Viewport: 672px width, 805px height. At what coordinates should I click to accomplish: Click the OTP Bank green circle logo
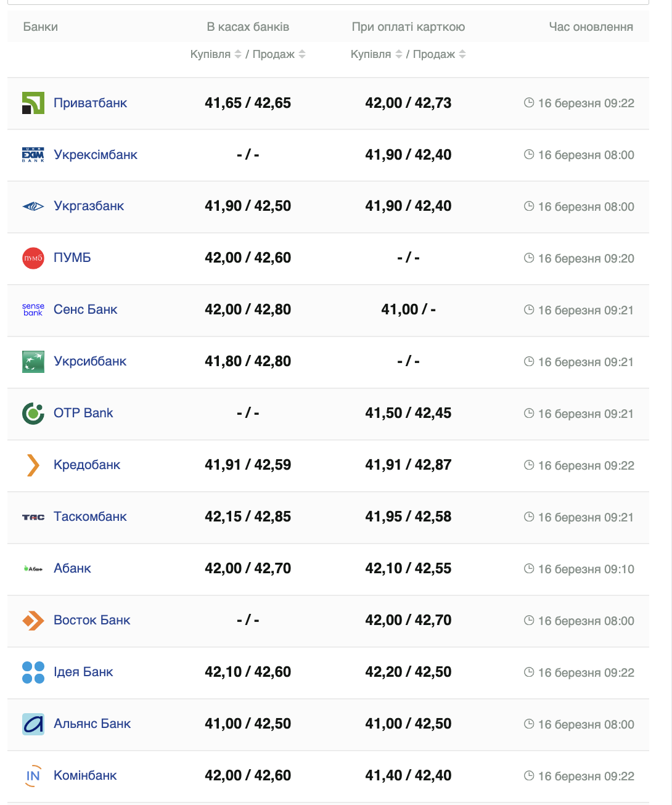[x=33, y=414]
